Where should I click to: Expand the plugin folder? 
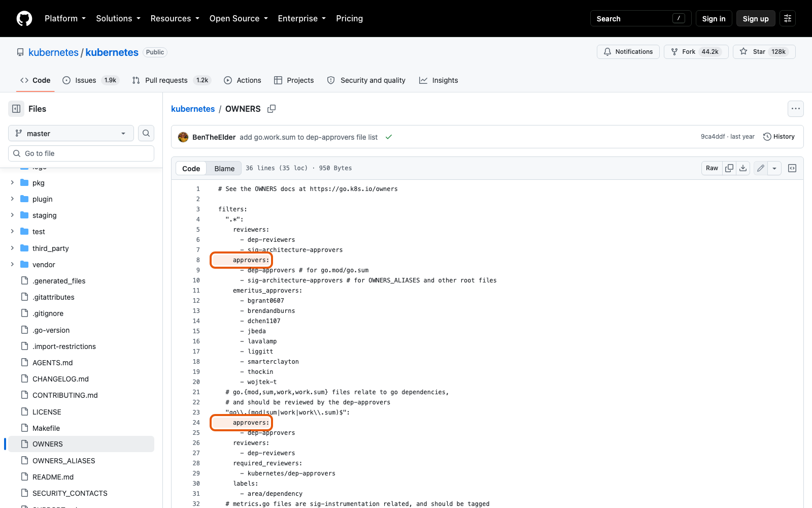point(12,199)
